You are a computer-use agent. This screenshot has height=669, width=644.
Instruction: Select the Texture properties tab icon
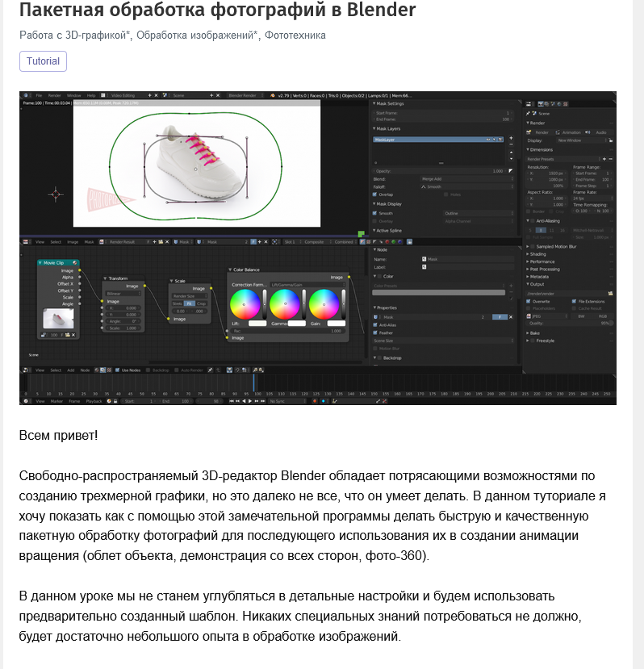click(x=566, y=103)
